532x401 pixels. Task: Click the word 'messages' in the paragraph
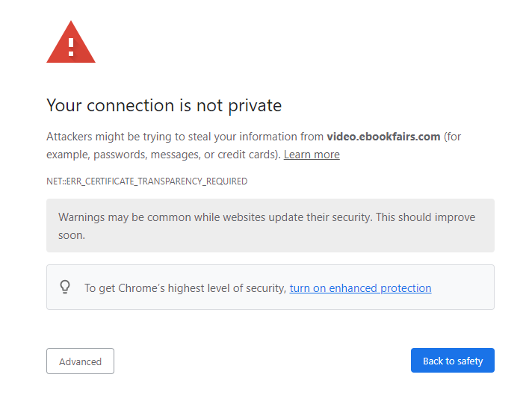pos(176,155)
